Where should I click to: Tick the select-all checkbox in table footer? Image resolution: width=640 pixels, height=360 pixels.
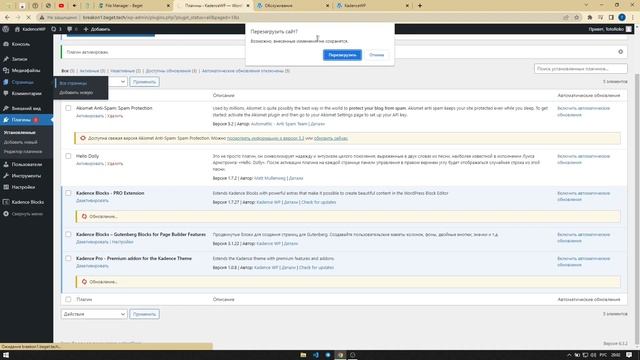[68, 299]
